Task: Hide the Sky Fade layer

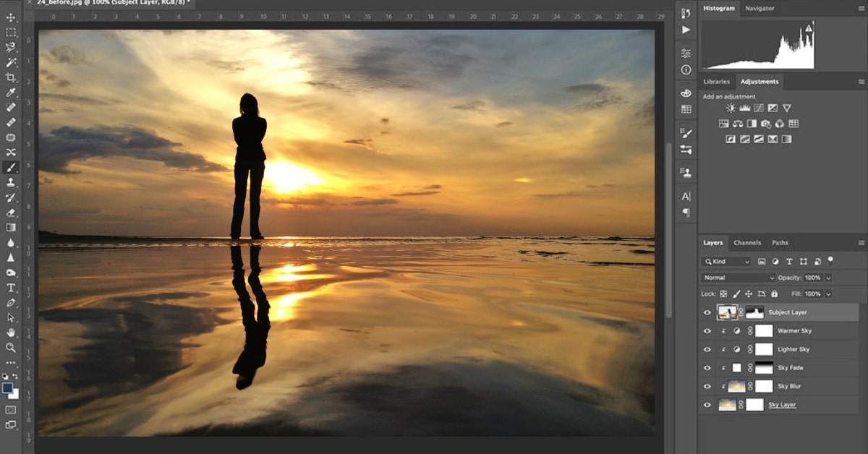Action: [x=707, y=368]
